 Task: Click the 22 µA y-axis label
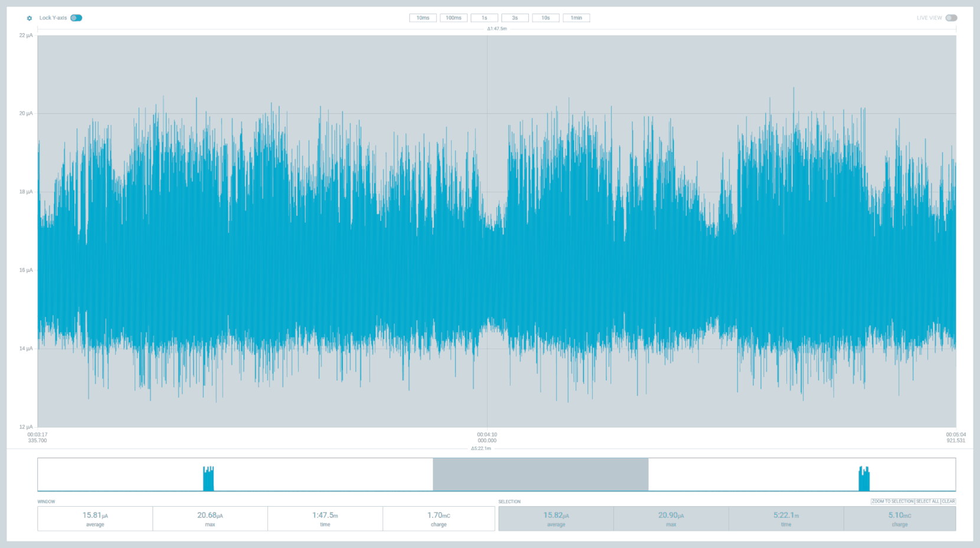tap(26, 35)
